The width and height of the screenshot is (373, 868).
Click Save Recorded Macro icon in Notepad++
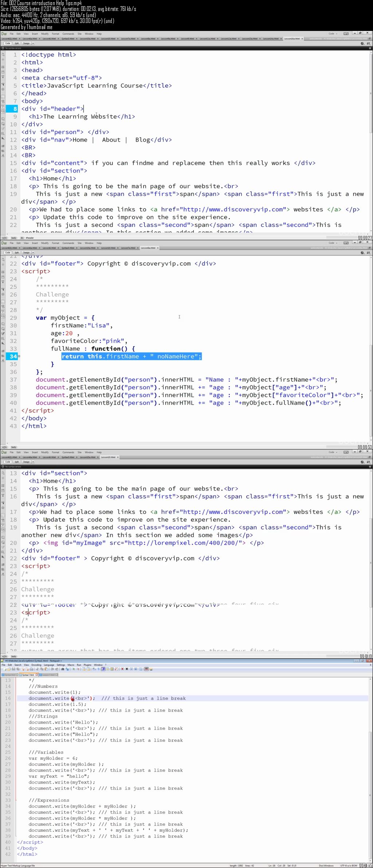click(140, 669)
